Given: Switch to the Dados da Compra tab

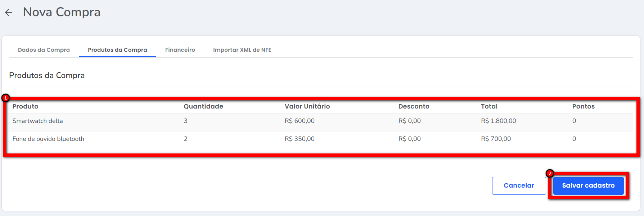Looking at the screenshot, I should [44, 50].
